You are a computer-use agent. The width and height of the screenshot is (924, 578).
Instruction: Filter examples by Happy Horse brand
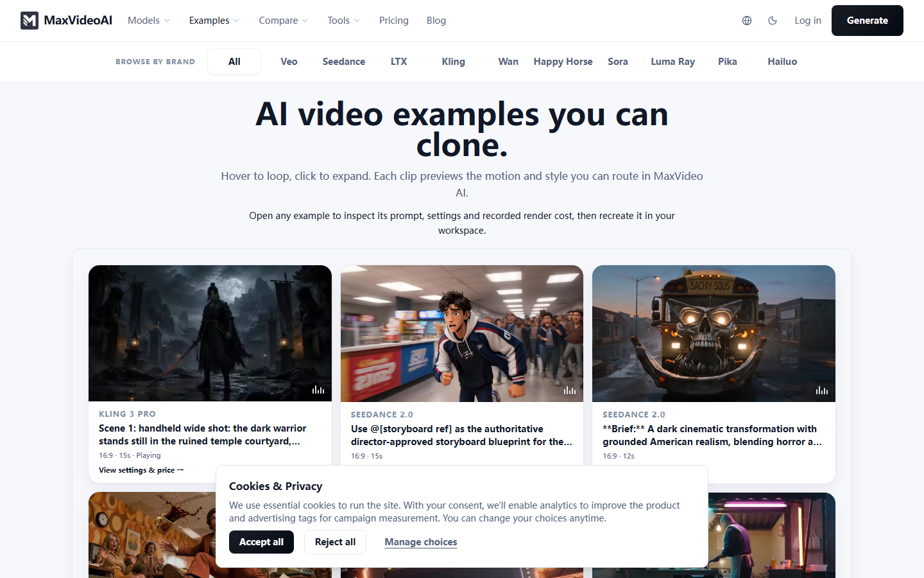click(563, 62)
